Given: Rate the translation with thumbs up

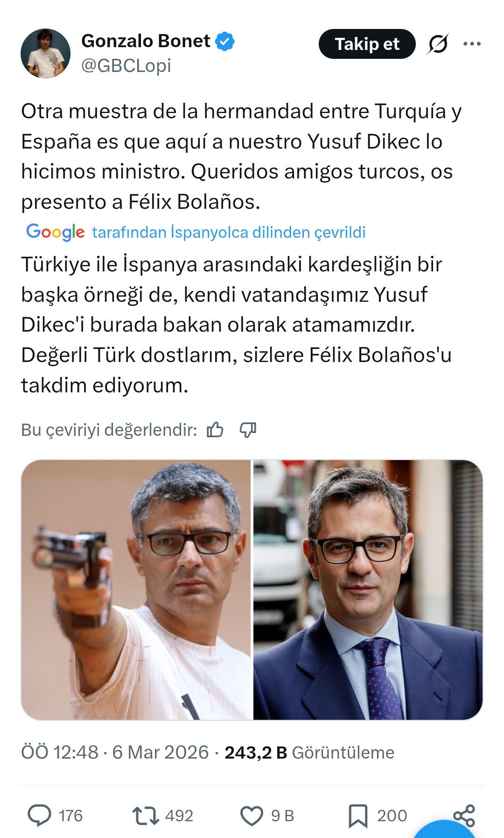Looking at the screenshot, I should click(x=215, y=429).
